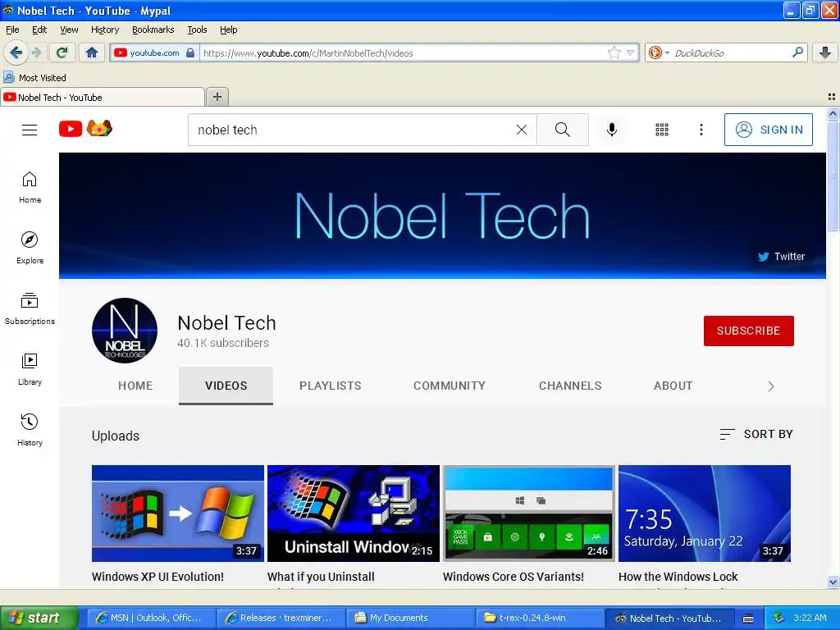Click the page scrollbar up arrow
Image resolution: width=840 pixels, height=630 pixels.
click(x=833, y=113)
